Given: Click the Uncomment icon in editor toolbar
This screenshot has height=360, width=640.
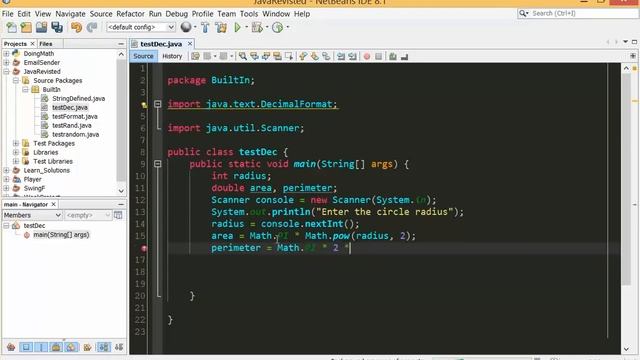Looking at the screenshot, I should (x=404, y=56).
